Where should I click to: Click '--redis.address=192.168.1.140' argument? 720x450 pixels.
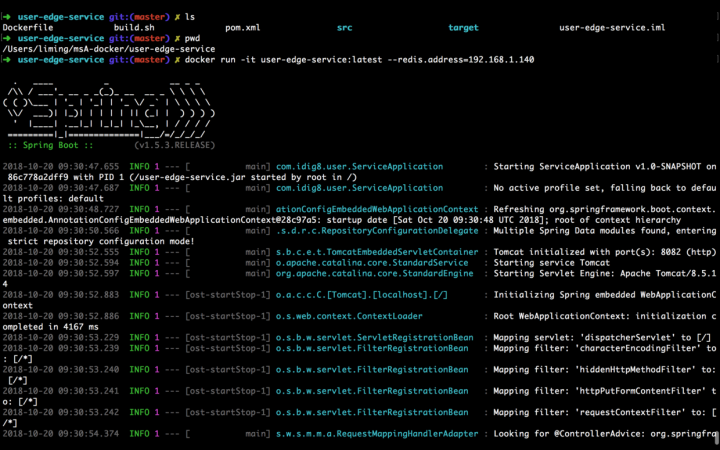461,59
